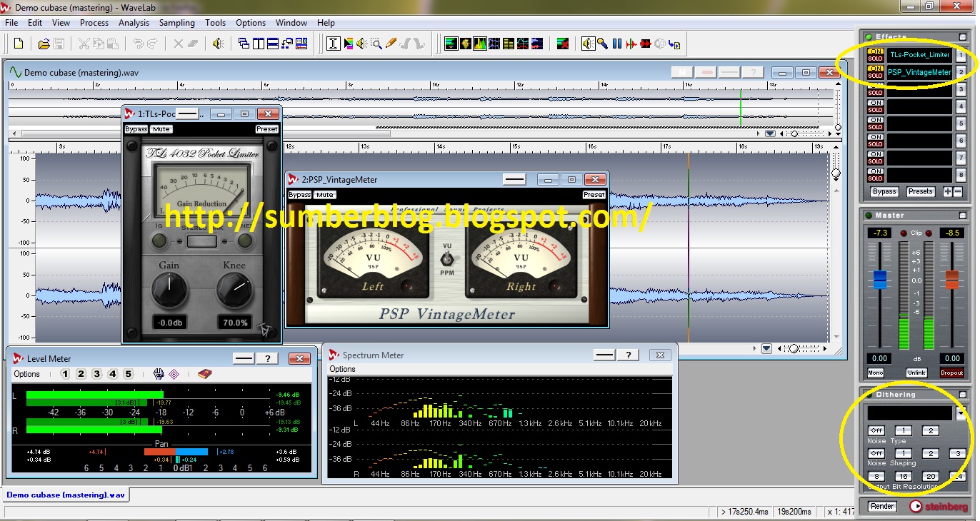The height and width of the screenshot is (521, 980).
Task: Select the Demo cubase (mastering).wav tab
Action: 66,495
